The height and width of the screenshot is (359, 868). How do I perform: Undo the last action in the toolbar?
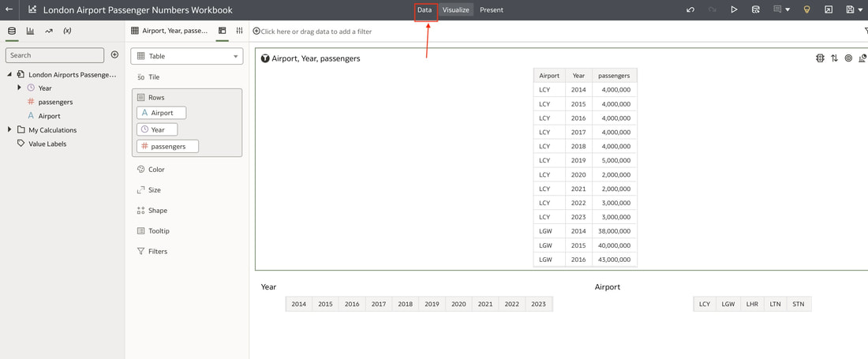click(690, 9)
